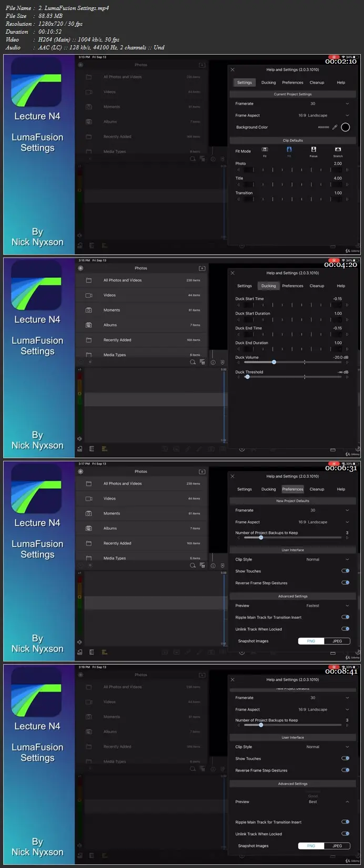The image size is (364, 868).
Task: Open Help tab in 00:04:20 frame
Action: click(341, 286)
